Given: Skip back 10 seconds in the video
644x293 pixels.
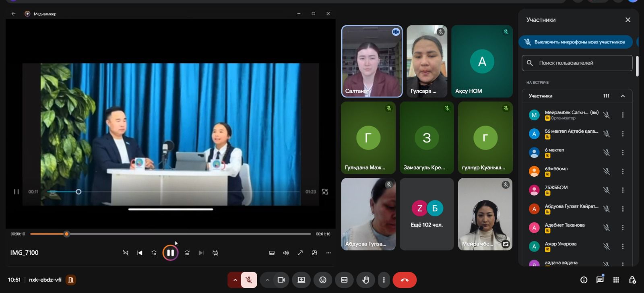Looking at the screenshot, I should 154,253.
